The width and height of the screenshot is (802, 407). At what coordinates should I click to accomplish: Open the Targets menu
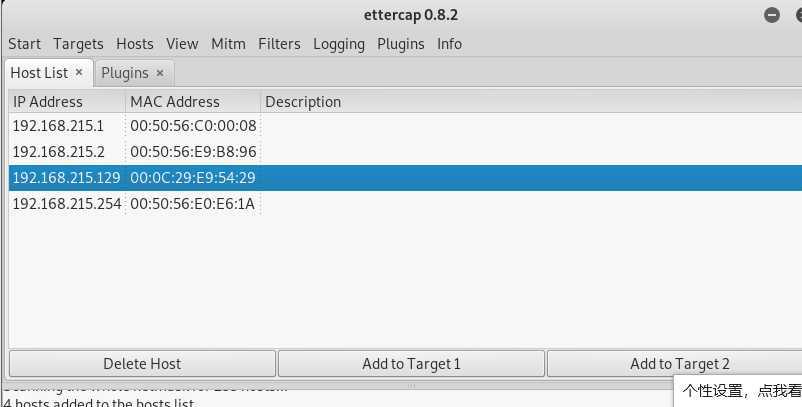[x=78, y=44]
